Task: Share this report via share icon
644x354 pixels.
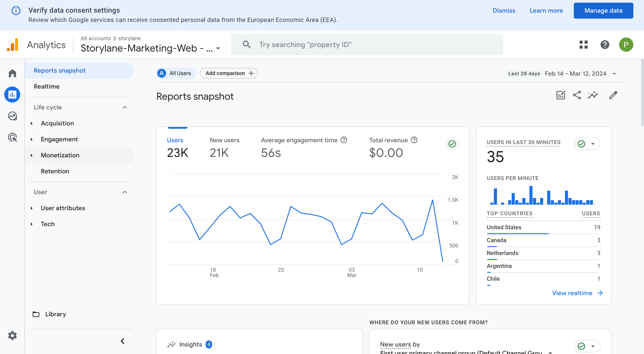Action: click(577, 95)
